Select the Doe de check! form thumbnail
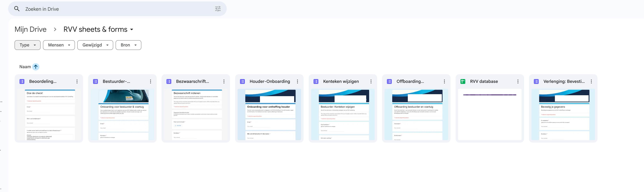Image resolution: width=644 pixels, height=192 pixels. coord(49,115)
